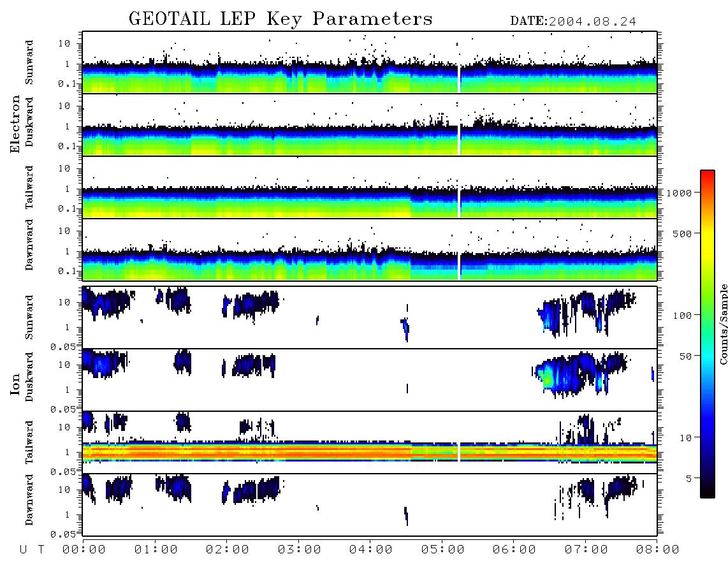Select the 'DATE:2004.08.24' label
728x561 pixels.
pos(573,22)
